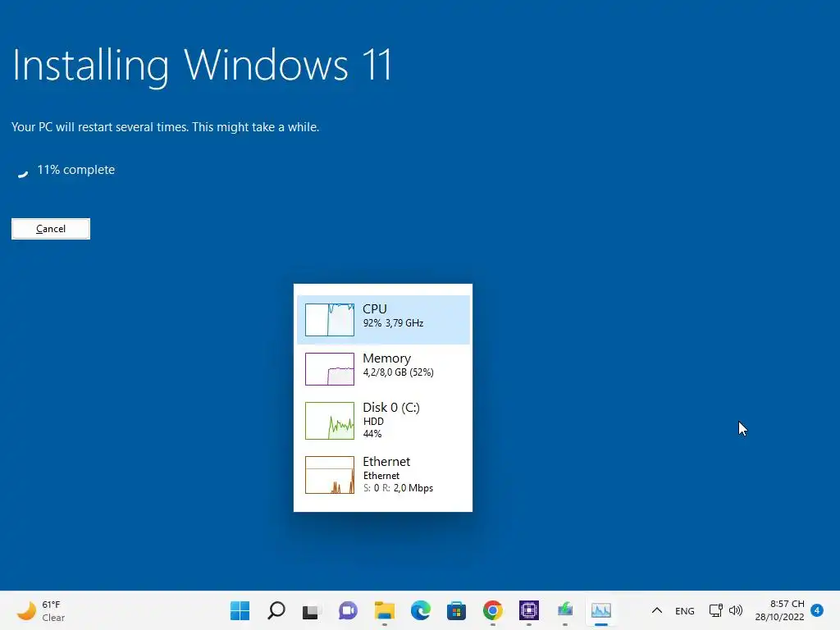Image resolution: width=840 pixels, height=630 pixels.
Task: Open the Chat (Teams) taskbar icon
Action: [348, 610]
